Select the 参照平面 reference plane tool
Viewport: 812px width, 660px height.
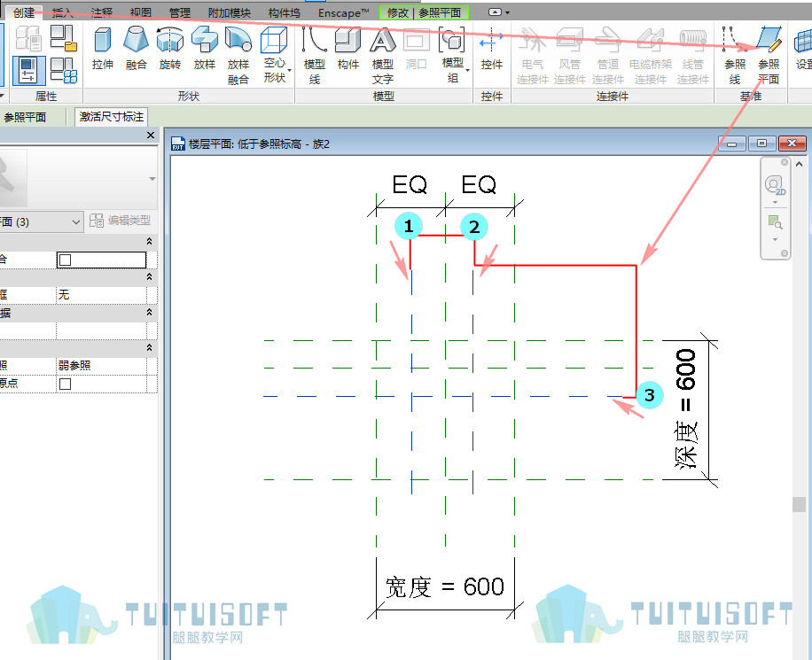[x=769, y=56]
